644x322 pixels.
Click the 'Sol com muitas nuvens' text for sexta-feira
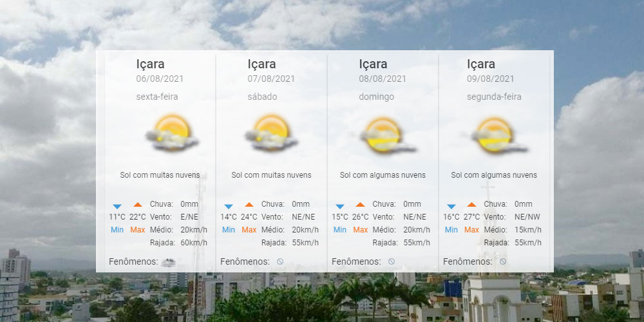160,175
